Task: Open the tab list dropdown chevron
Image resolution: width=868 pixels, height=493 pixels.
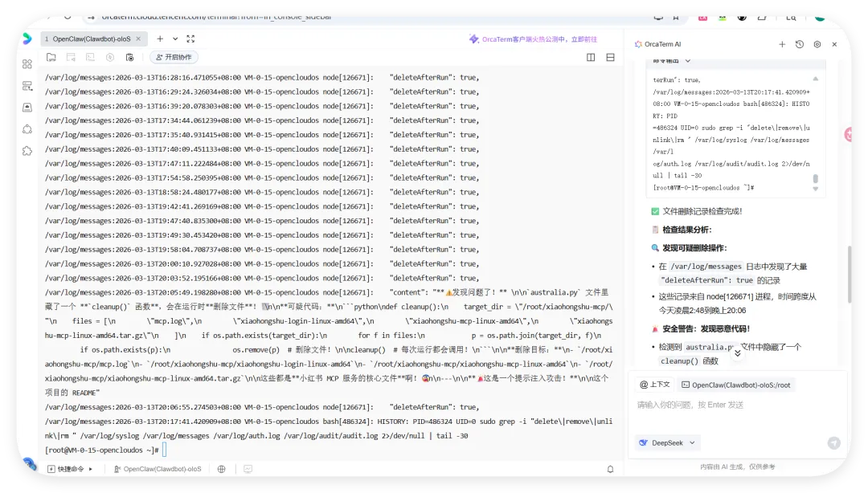Action: [175, 39]
